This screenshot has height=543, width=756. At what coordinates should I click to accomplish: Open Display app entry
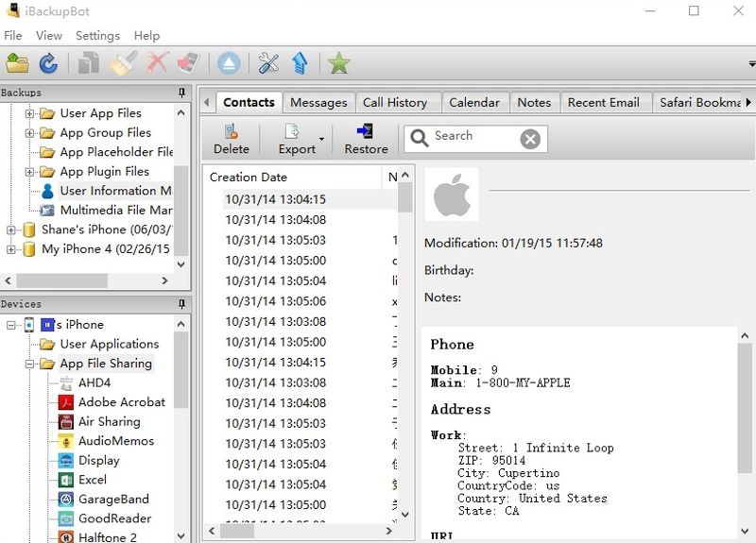(x=89, y=460)
